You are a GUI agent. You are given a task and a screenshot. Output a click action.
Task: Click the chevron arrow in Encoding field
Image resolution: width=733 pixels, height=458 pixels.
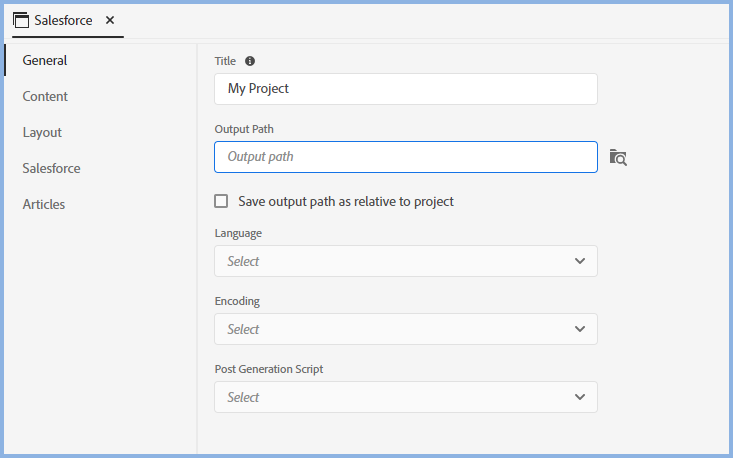580,329
